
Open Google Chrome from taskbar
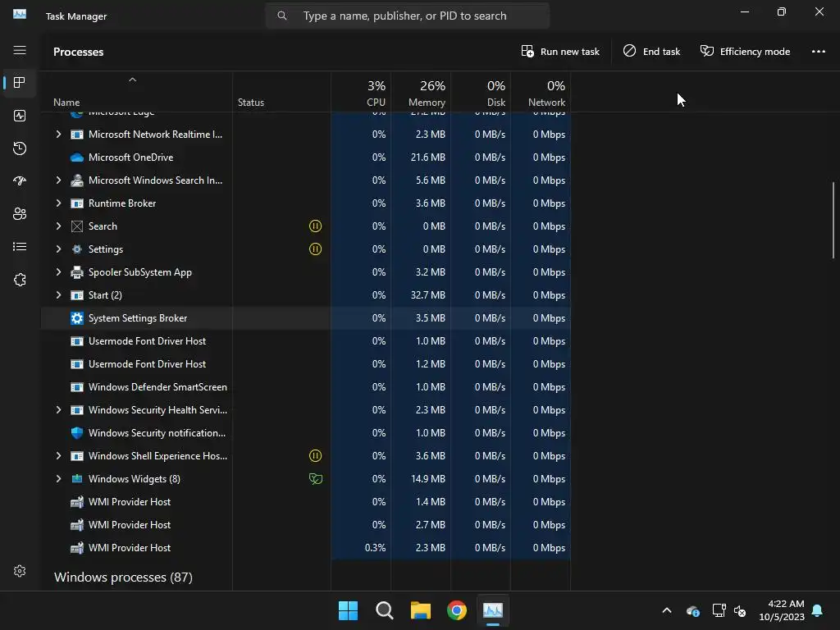click(457, 610)
